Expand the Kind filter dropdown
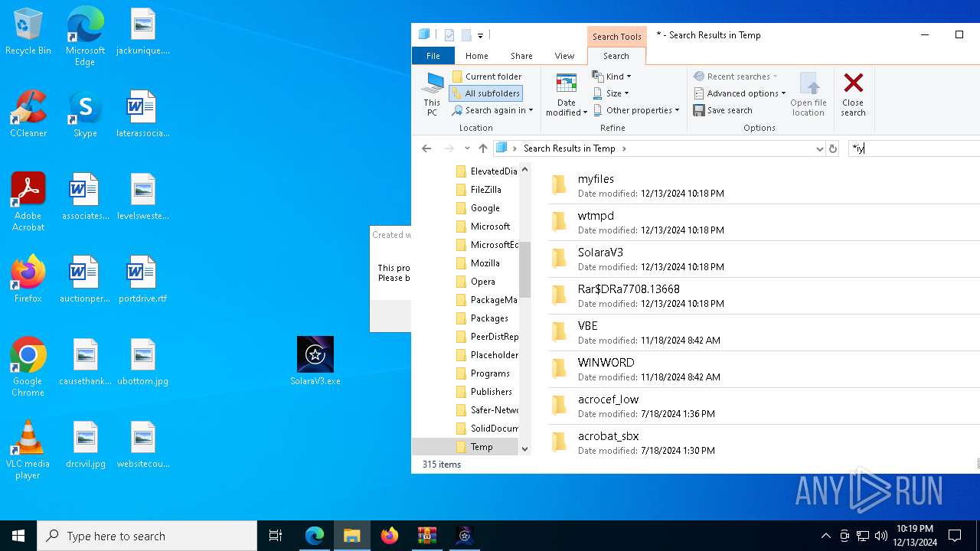Screen dimensions: 980x551 [x=612, y=77]
